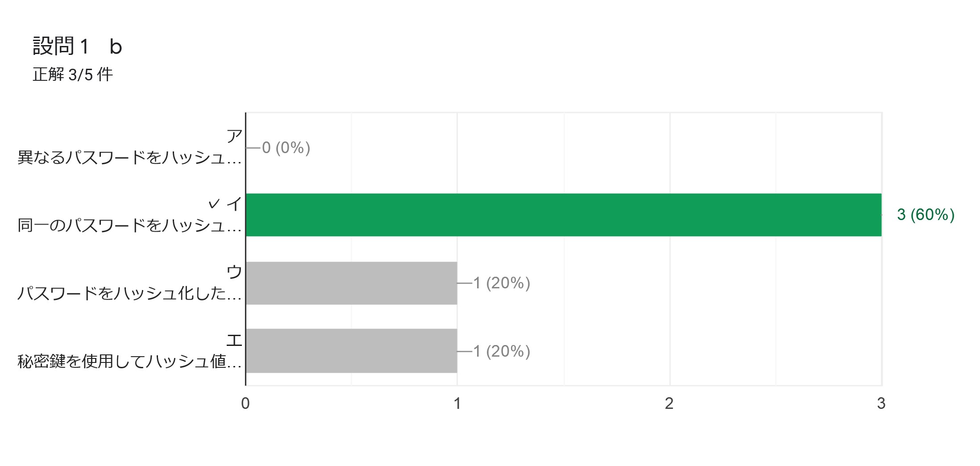This screenshot has height=466, width=980.
Task: Click the gray bar for answer エ
Action: (x=352, y=351)
